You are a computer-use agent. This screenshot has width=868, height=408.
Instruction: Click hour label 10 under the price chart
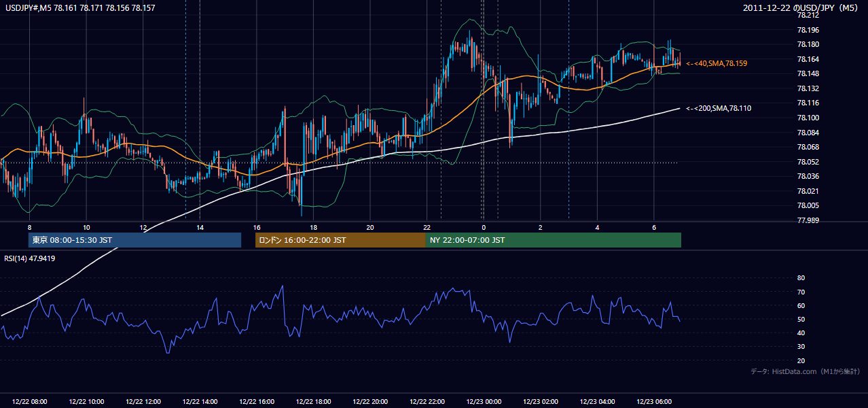click(86, 227)
